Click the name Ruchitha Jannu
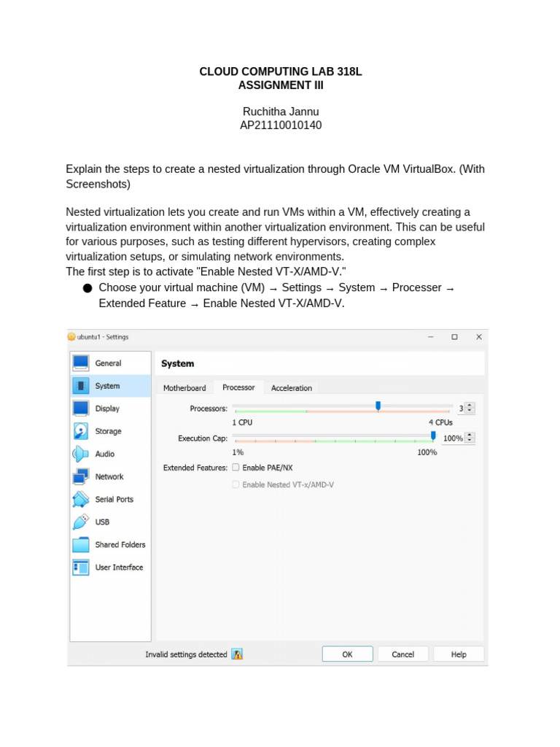This screenshot has height=747, width=560. click(281, 112)
